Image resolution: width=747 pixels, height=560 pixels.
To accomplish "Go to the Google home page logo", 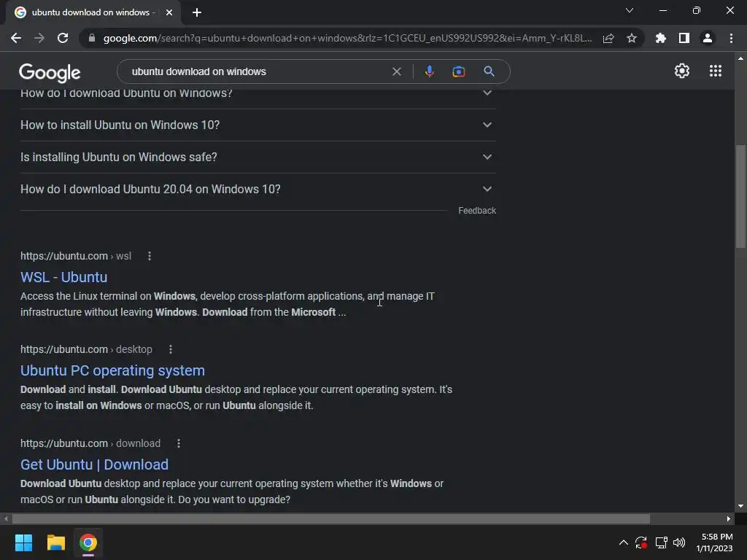I will 50,72.
